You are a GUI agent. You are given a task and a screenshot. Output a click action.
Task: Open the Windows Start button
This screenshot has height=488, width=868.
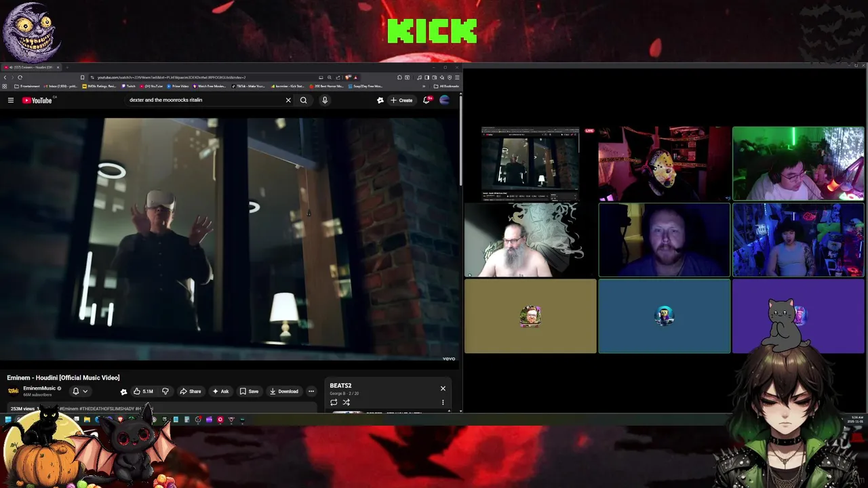point(7,420)
